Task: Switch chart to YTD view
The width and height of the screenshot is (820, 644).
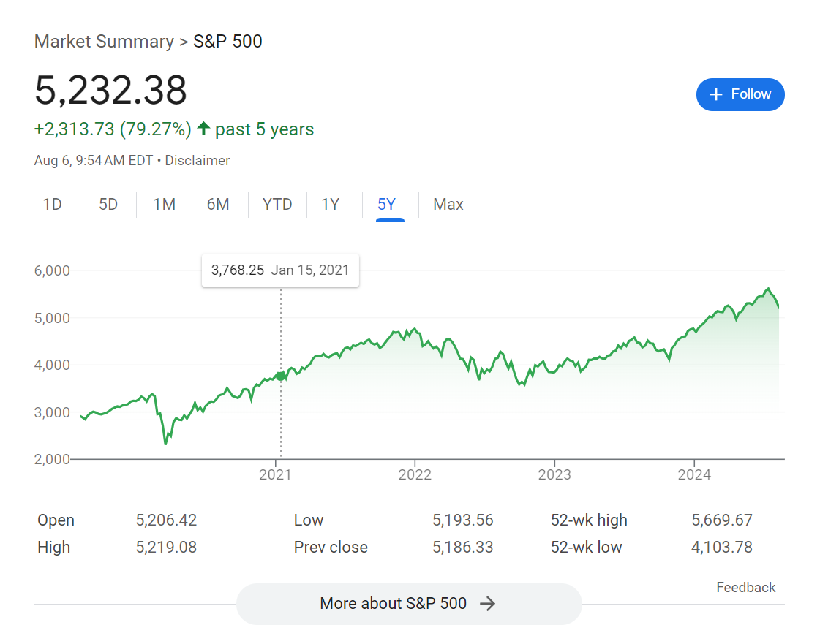Action: (277, 205)
